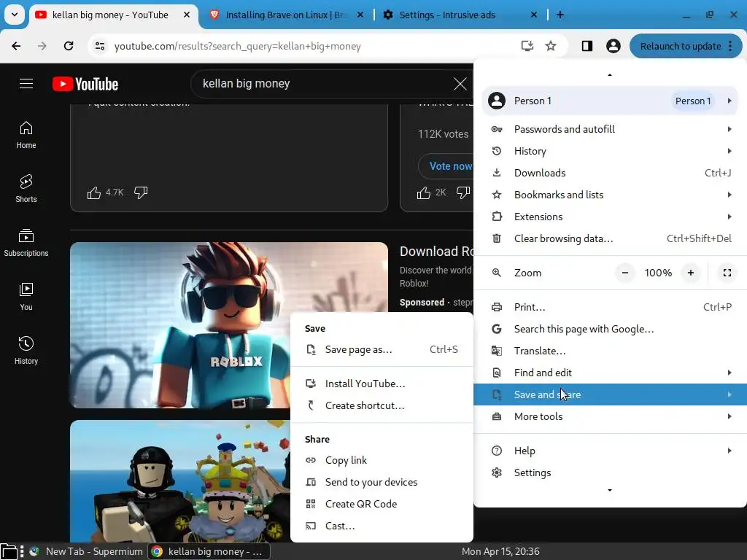Click the YouTube search input field
Screen dimensions: 747x560
(324, 84)
